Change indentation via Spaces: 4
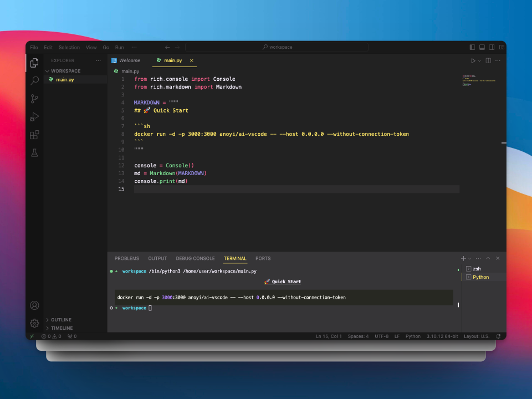Screen dimensions: 532x399 pos(358,336)
